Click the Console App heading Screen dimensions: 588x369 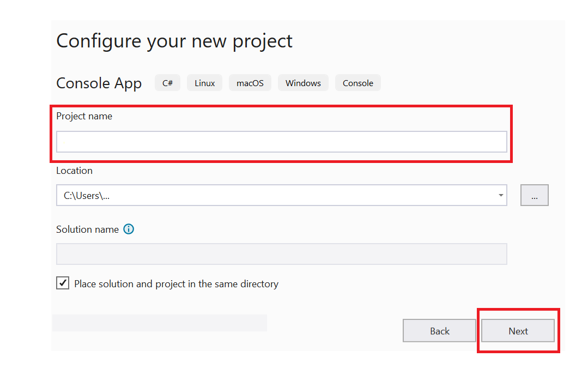(99, 82)
